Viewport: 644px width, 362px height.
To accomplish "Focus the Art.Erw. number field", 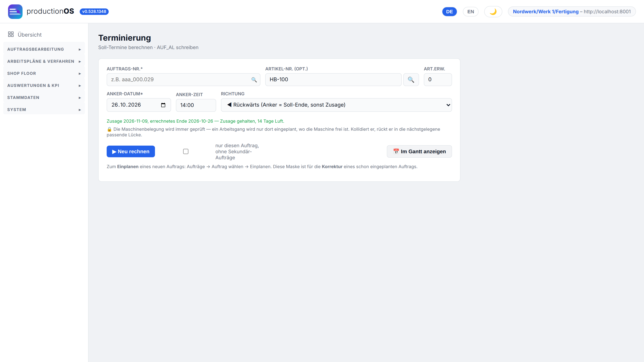I will [438, 80].
